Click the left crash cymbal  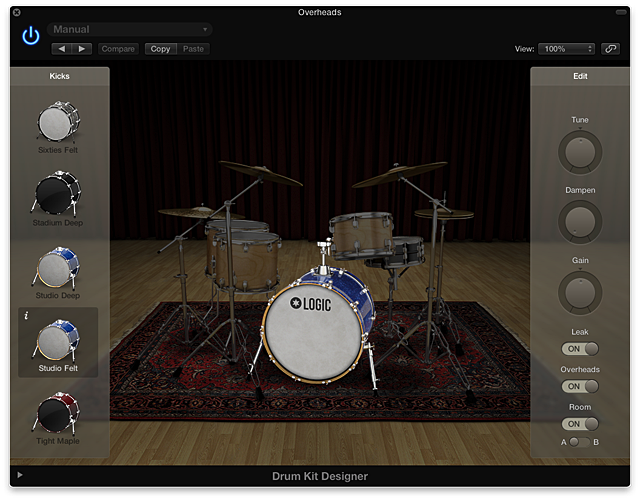pyautogui.click(x=260, y=172)
